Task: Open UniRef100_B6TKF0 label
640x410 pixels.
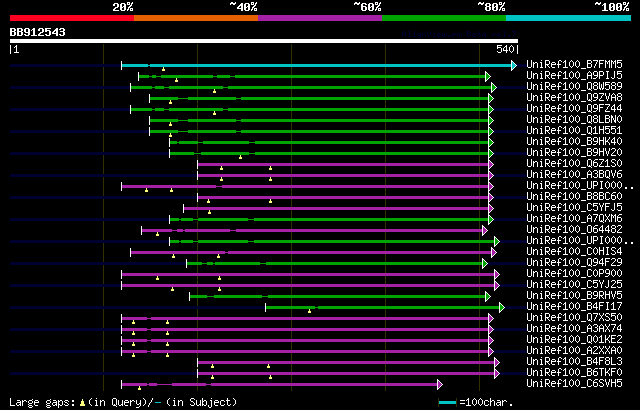Action: point(574,373)
